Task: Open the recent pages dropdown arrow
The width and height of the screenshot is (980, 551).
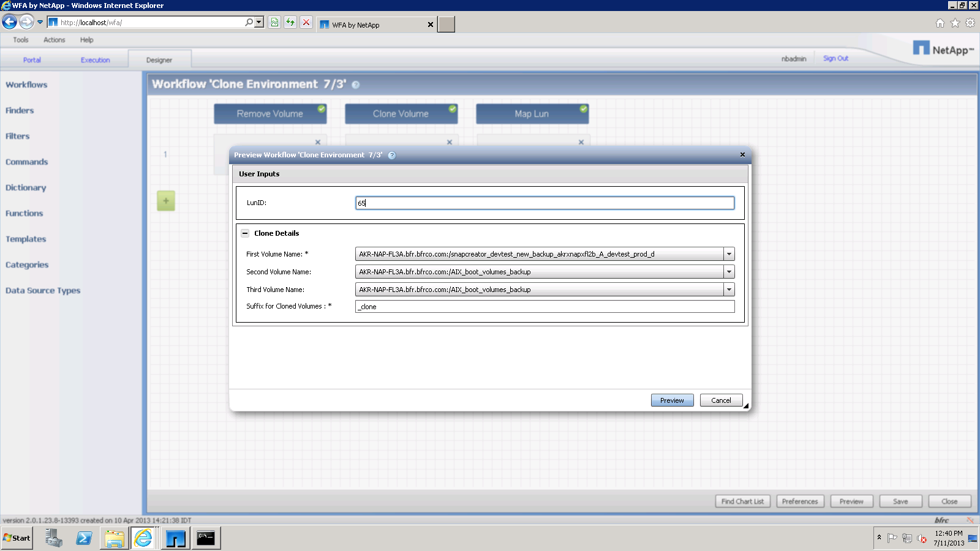Action: pyautogui.click(x=40, y=23)
